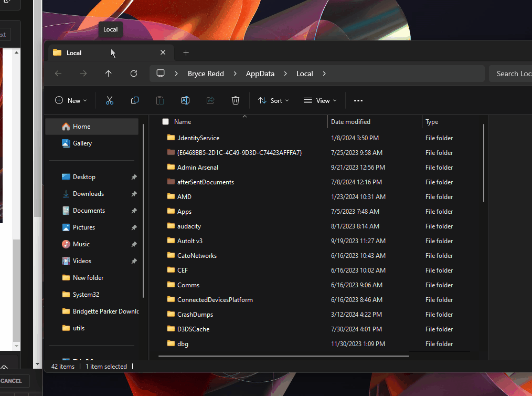Open the View layout dropdown
The height and width of the screenshot is (396, 532).
tap(320, 100)
